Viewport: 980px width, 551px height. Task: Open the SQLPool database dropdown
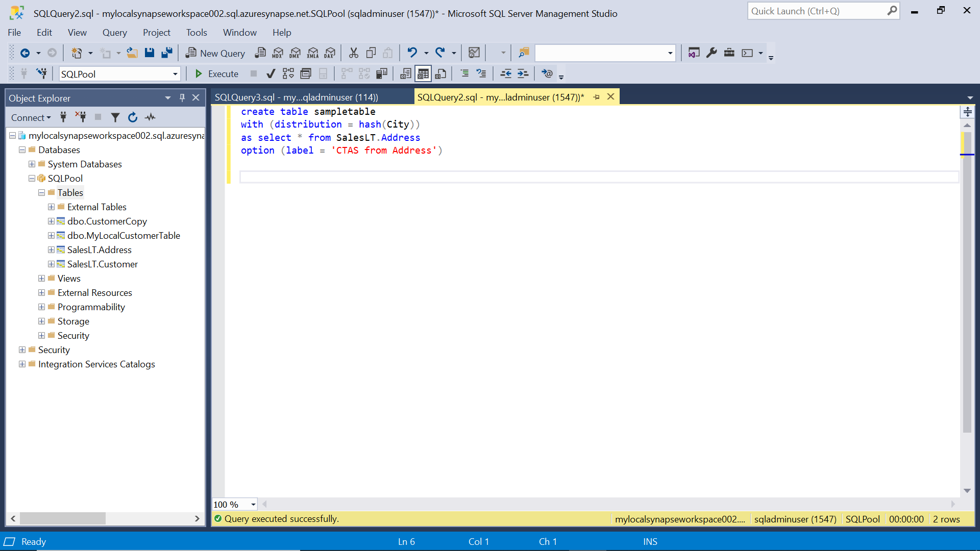(175, 74)
